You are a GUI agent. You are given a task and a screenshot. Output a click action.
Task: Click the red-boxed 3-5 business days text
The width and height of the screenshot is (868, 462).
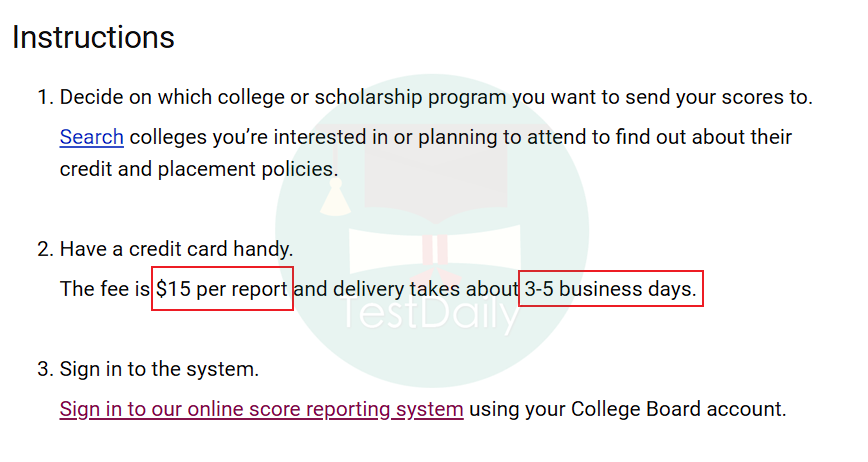click(611, 289)
